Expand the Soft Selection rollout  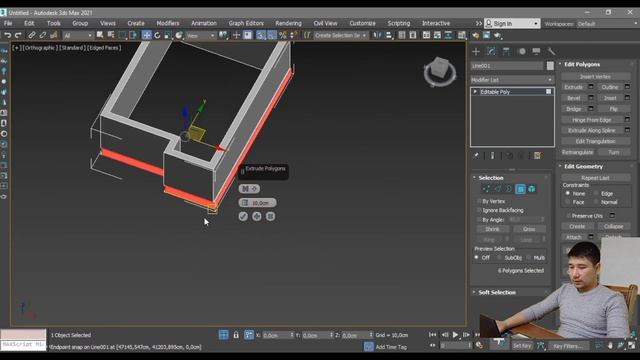(x=497, y=292)
